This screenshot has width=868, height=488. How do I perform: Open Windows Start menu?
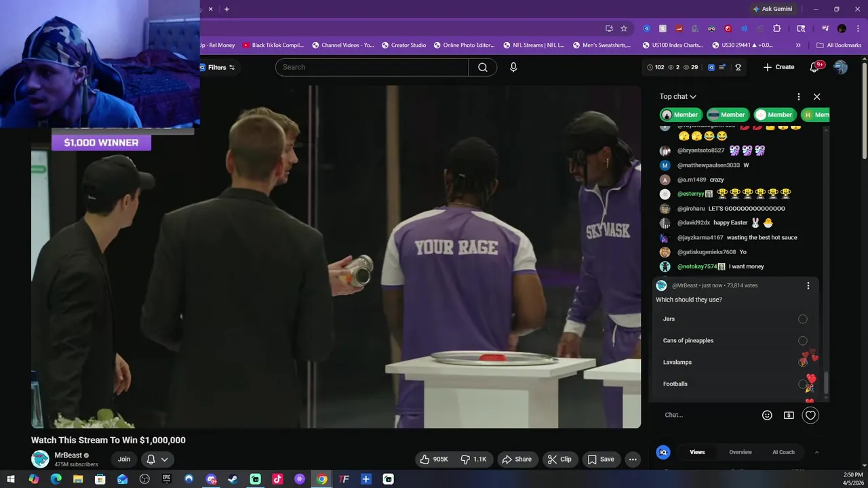[11, 479]
